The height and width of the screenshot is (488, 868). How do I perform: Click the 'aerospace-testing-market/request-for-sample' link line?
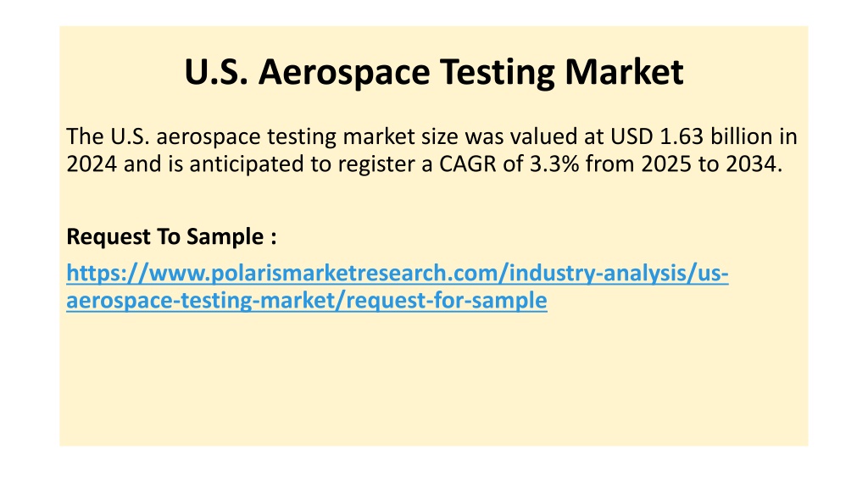[x=307, y=301]
